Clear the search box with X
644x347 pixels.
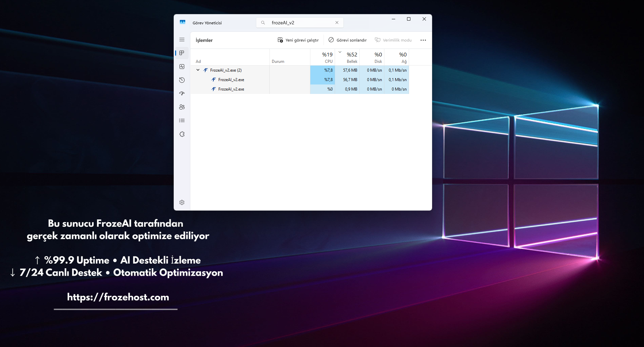pyautogui.click(x=337, y=23)
